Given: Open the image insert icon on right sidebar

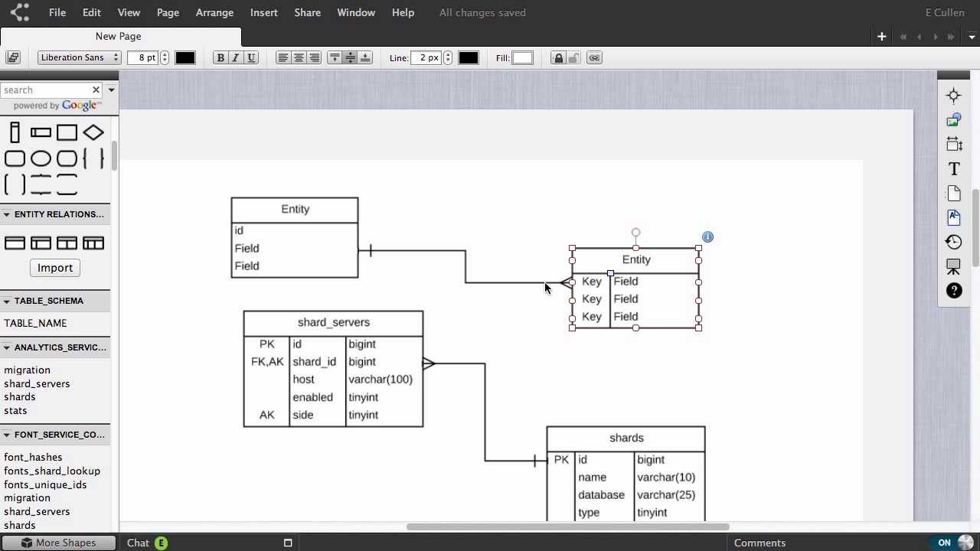Looking at the screenshot, I should tap(953, 119).
